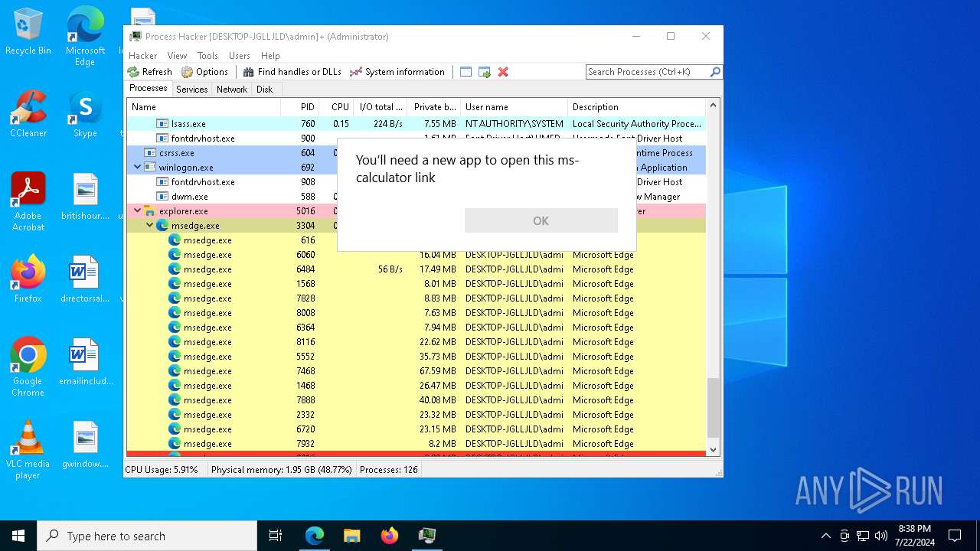Click the Refresh toolbar button
Image resolution: width=980 pixels, height=551 pixels.
150,72
